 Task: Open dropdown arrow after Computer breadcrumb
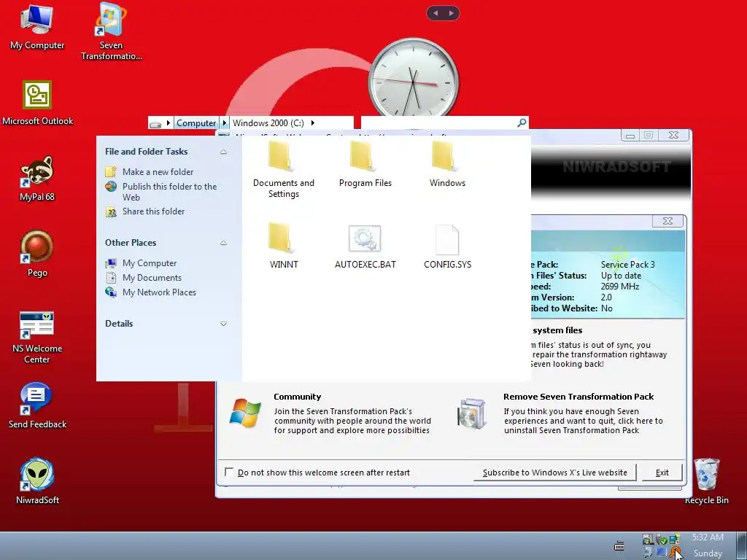pyautogui.click(x=225, y=122)
